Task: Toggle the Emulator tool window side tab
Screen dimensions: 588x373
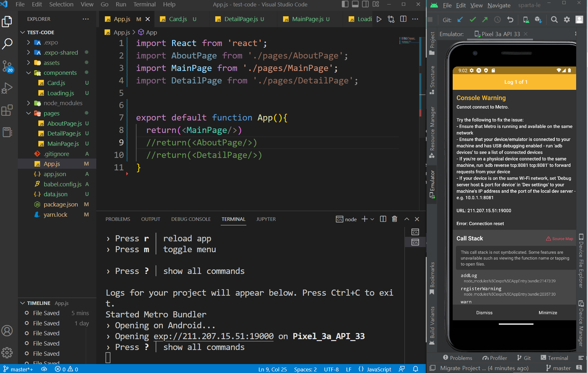Action: coord(432,184)
